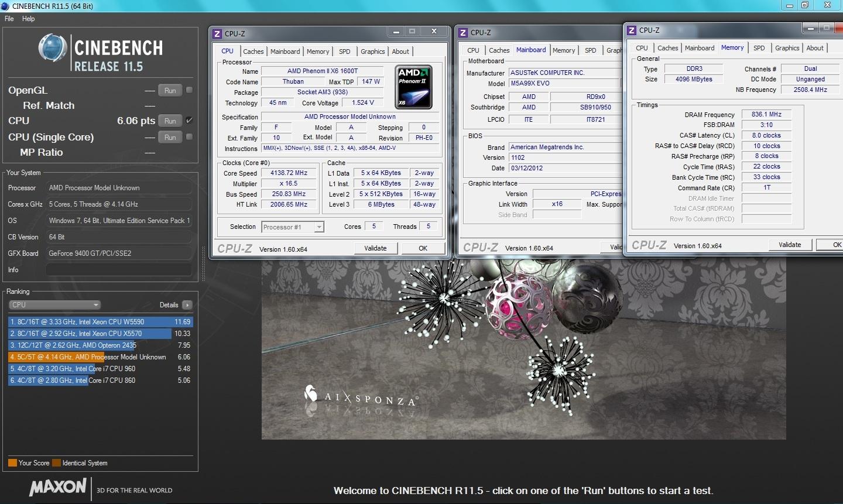843x504 pixels.
Task: Select Mainboard tab in Memory CPU-Z window
Action: (x=700, y=48)
